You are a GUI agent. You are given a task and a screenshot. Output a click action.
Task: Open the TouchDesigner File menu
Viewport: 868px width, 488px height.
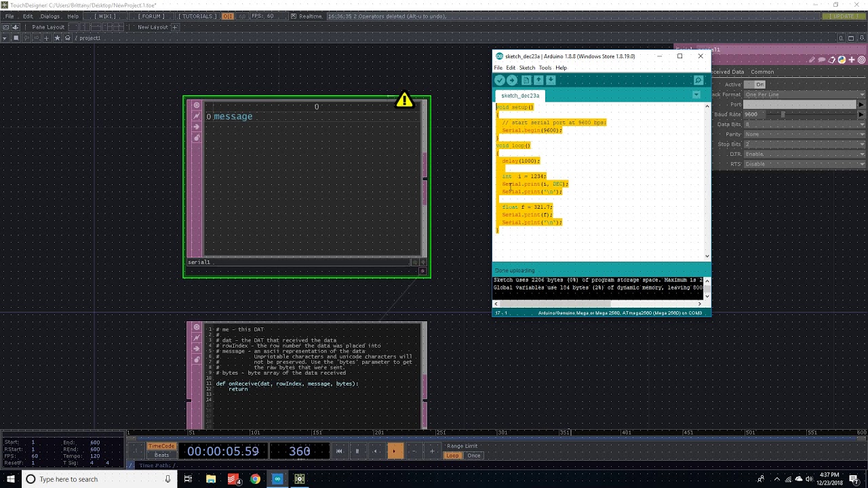click(x=9, y=16)
